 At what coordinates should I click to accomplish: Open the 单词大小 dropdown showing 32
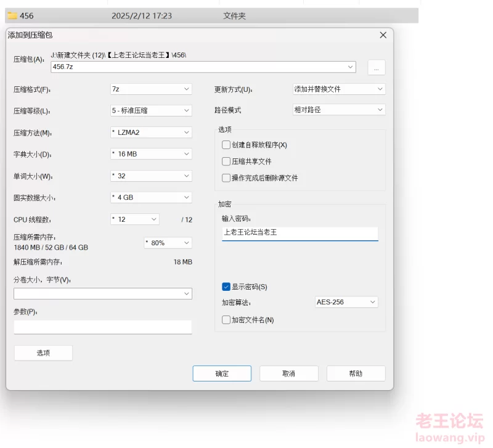[x=151, y=176]
